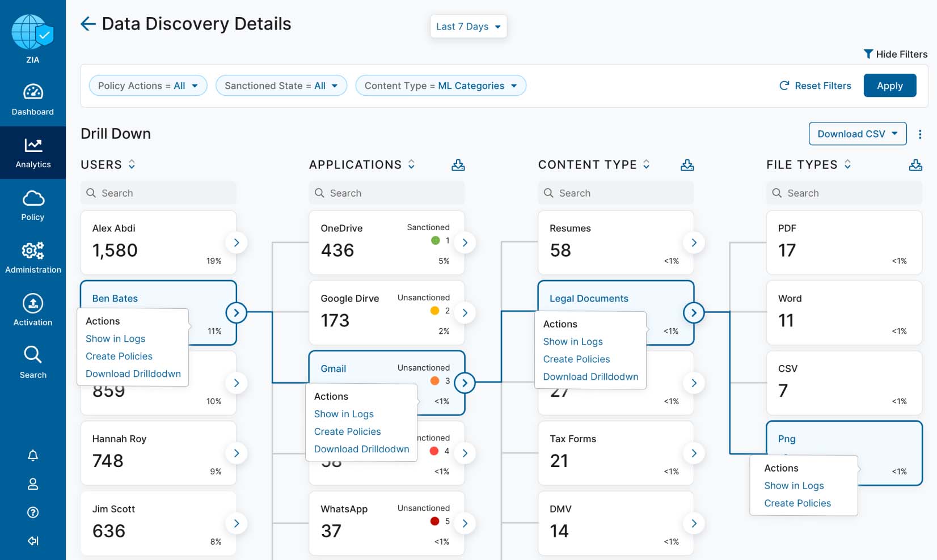Open the help question mark icon
This screenshot has height=560, width=937.
pyautogui.click(x=33, y=512)
